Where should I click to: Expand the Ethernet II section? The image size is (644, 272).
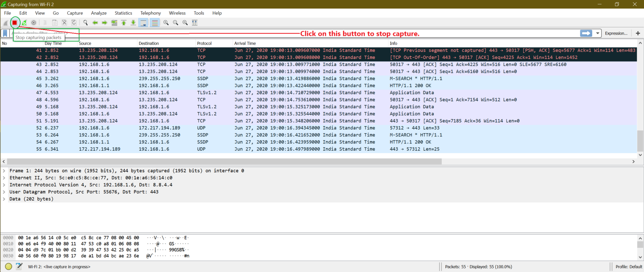pyautogui.click(x=4, y=178)
